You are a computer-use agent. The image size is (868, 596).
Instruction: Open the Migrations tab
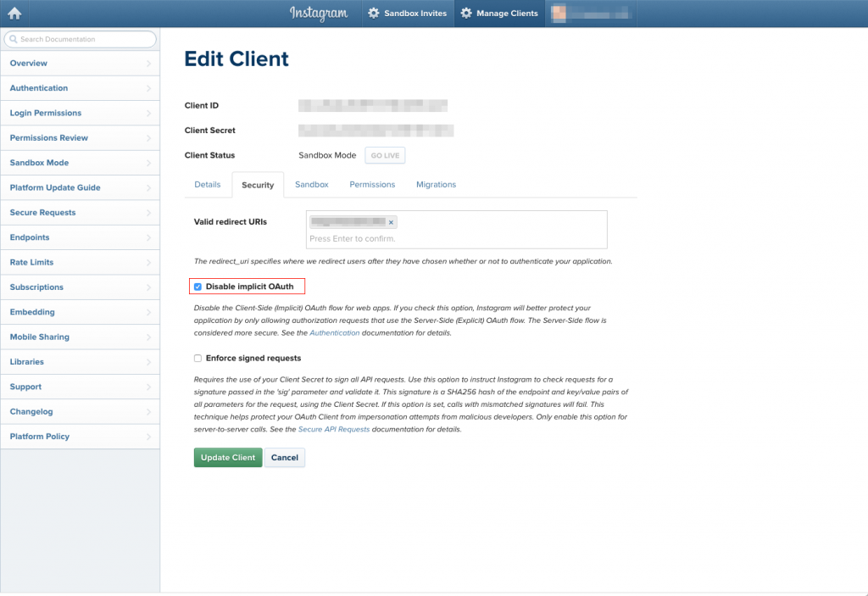tap(436, 184)
